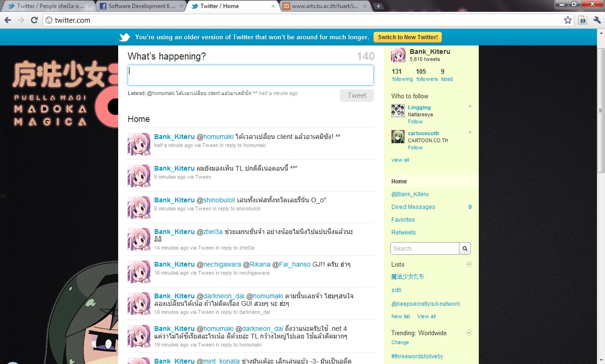Click the browser Forward arrow
This screenshot has width=605, height=364.
tap(21, 20)
